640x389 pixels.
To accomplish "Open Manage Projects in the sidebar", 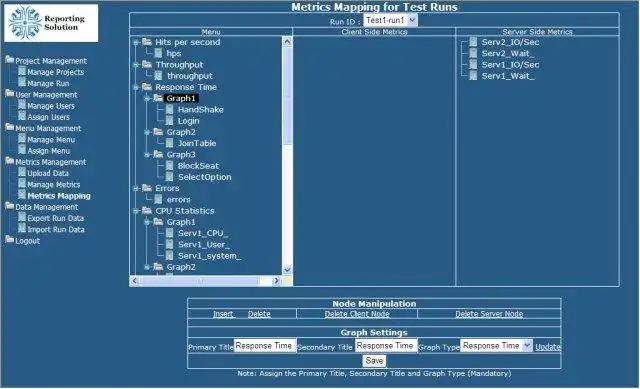I will pos(56,72).
